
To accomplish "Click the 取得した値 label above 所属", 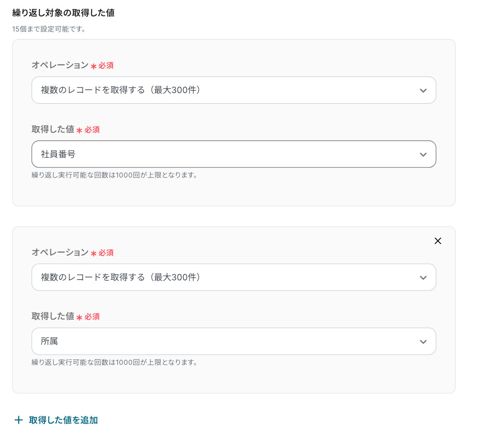I will pyautogui.click(x=53, y=316).
